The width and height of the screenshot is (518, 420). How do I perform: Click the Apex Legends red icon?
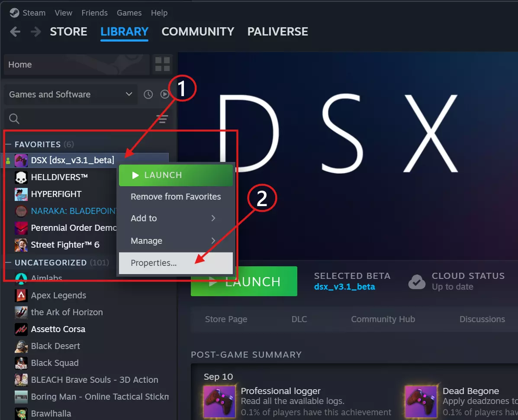click(21, 295)
